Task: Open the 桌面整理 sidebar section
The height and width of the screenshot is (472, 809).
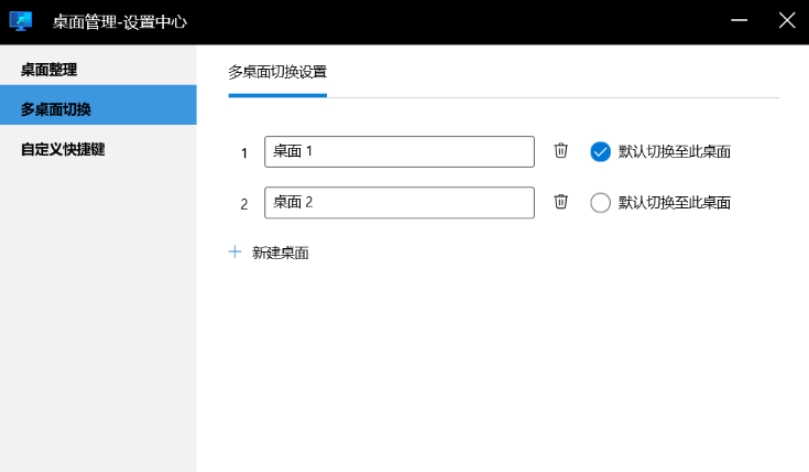Action: (49, 70)
